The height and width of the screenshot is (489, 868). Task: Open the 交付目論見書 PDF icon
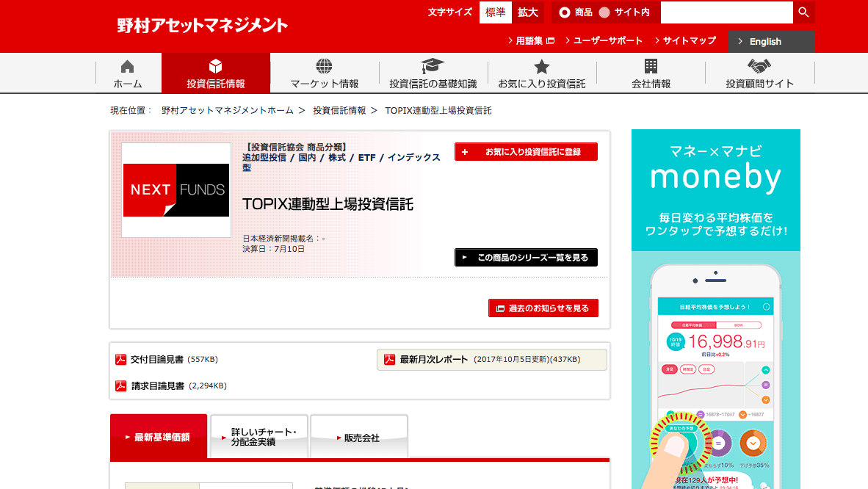[121, 360]
